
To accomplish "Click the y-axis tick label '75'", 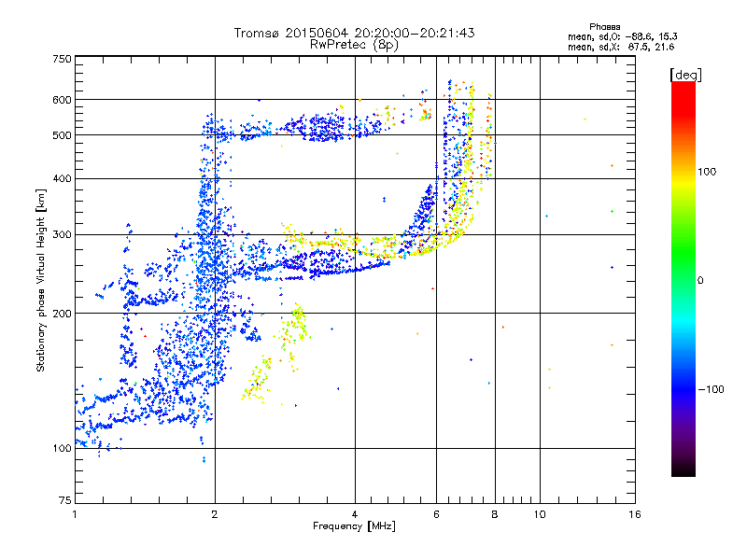I will [x=65, y=500].
